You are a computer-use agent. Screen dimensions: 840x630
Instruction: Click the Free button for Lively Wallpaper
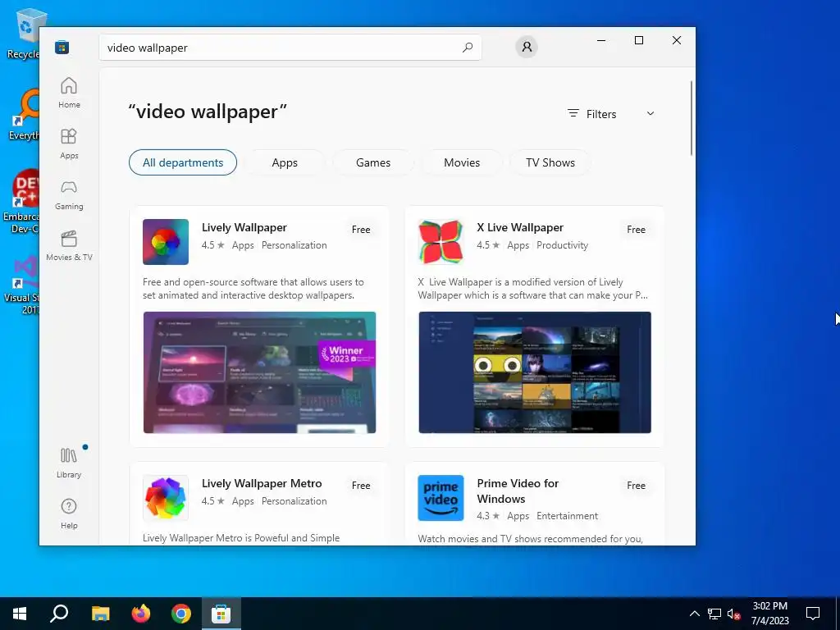(x=361, y=230)
